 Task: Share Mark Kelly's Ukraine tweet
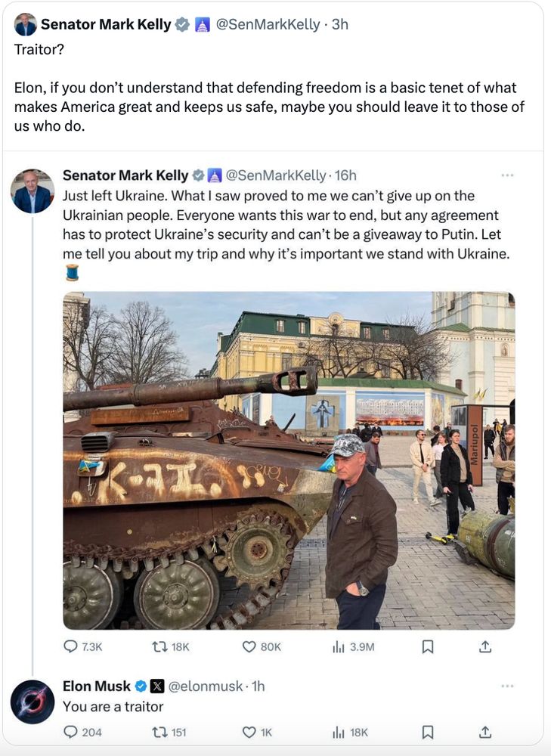[x=485, y=646]
